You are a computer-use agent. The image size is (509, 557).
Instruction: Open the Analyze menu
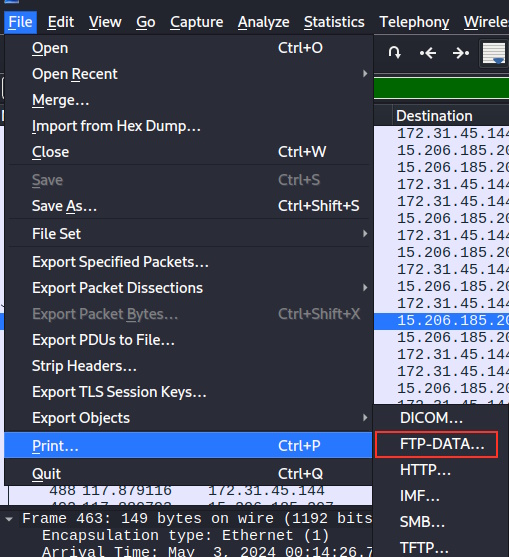263,22
